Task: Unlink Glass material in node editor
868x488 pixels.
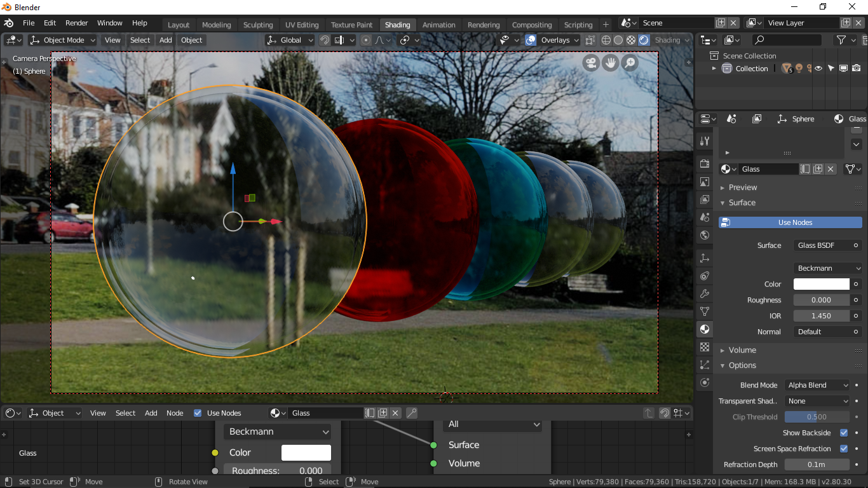Action: 395,413
